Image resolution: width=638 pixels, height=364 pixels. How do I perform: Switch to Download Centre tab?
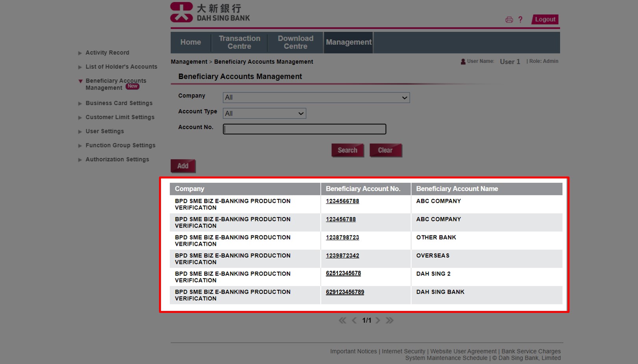(x=296, y=42)
